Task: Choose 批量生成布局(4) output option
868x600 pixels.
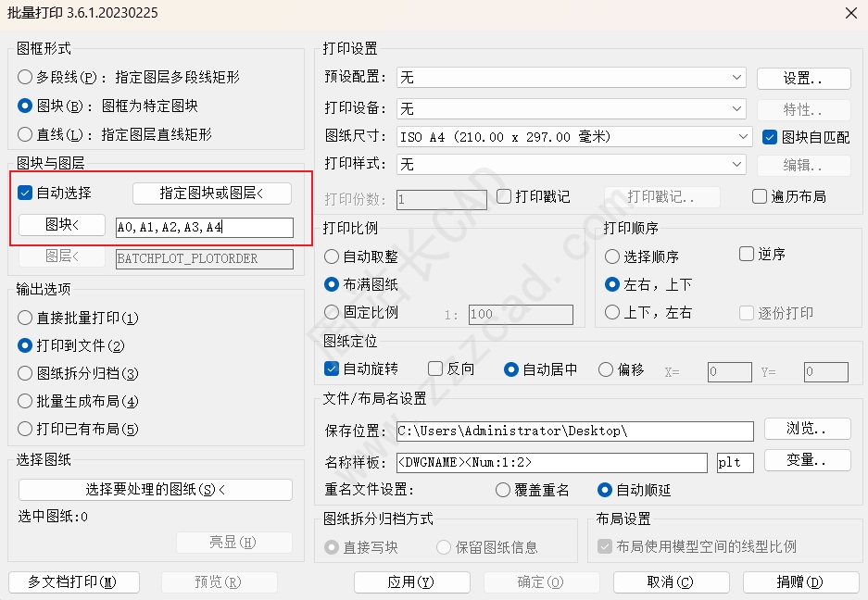Action: (x=25, y=401)
